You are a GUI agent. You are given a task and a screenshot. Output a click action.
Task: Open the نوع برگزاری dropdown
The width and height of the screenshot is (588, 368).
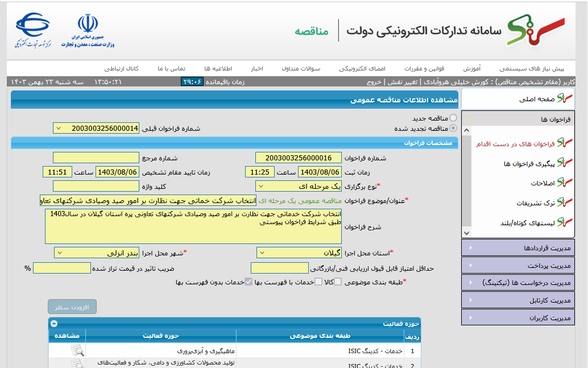(299, 187)
